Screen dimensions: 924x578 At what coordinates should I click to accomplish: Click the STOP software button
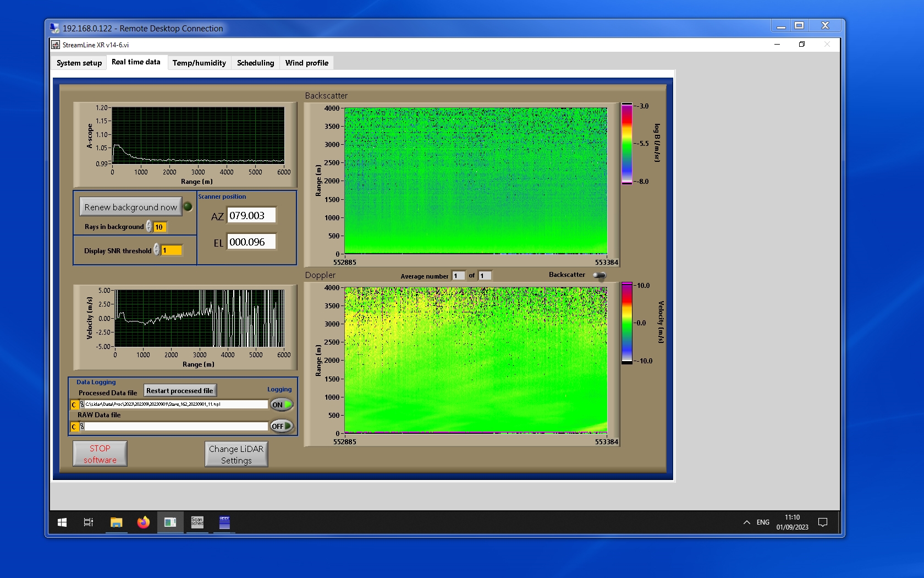100,454
